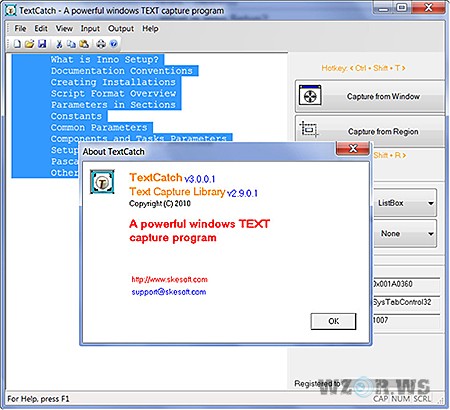This screenshot has width=450, height=410.
Task: Paste using the clipboard toolbar icon
Action: point(84,44)
